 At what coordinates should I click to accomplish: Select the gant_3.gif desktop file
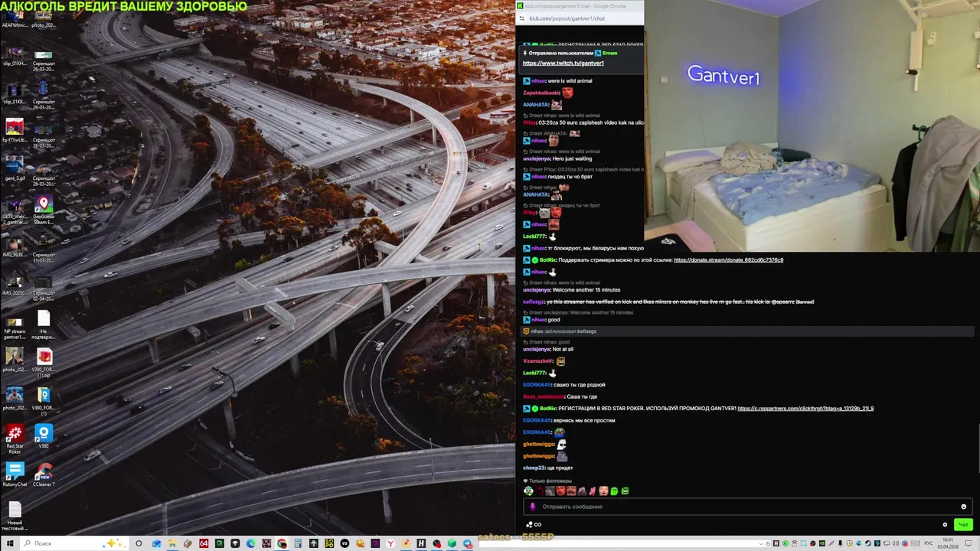tap(15, 168)
